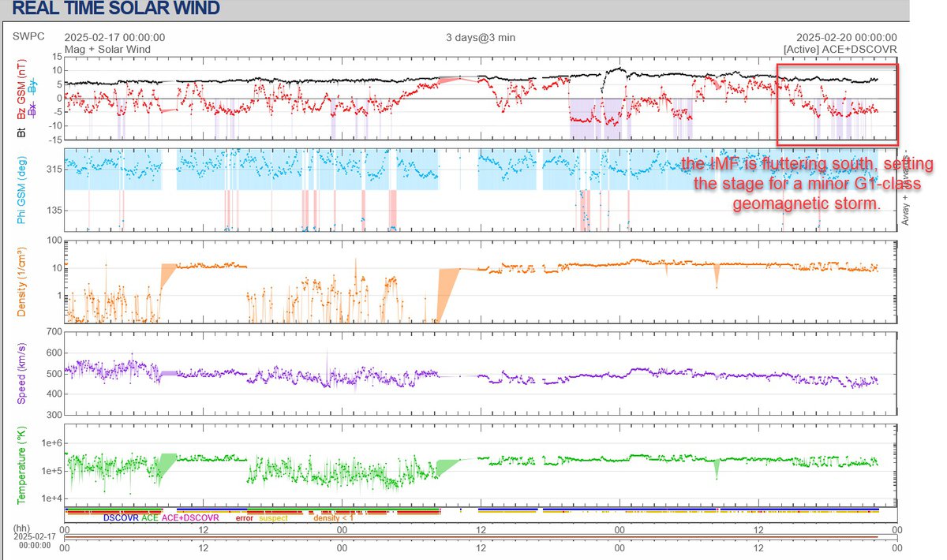Click the Speed (km/s) axis label
This screenshot has width=947, height=560.
21,372
